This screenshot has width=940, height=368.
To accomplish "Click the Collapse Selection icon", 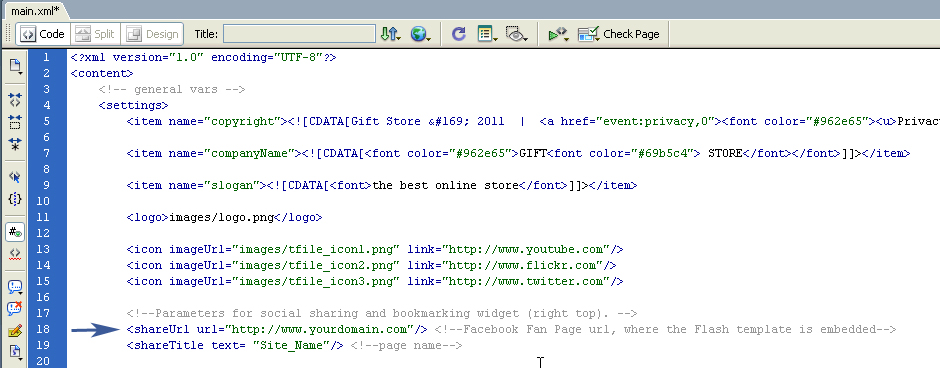I will [x=16, y=122].
